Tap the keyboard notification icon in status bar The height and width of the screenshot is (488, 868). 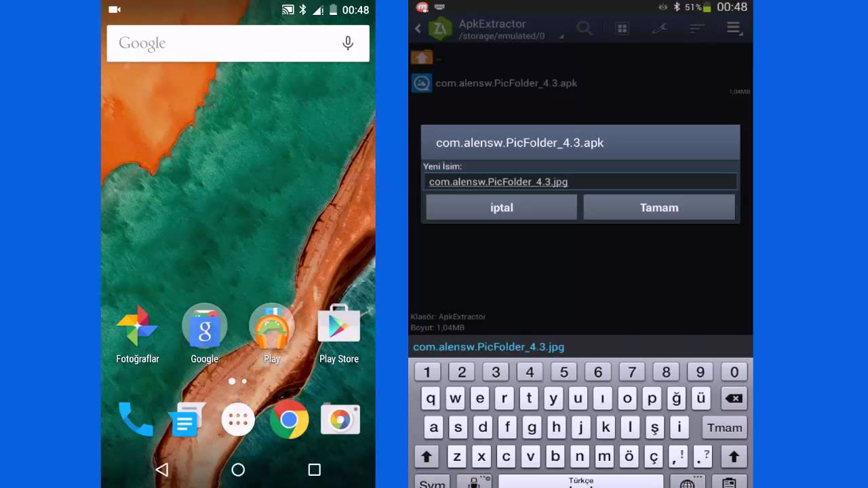[439, 7]
